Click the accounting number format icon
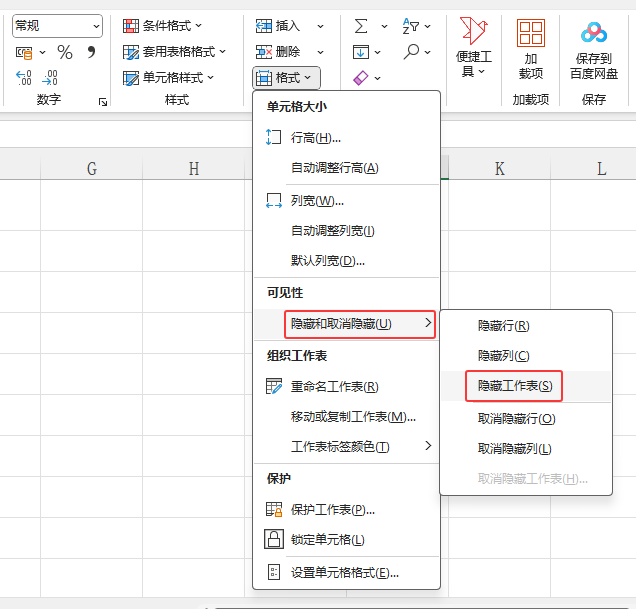636x609 pixels. (x=24, y=52)
